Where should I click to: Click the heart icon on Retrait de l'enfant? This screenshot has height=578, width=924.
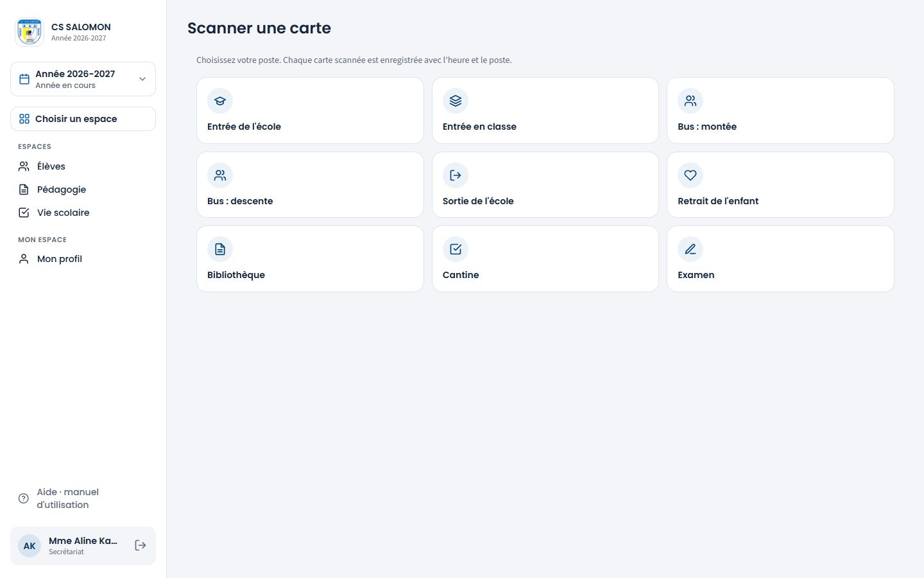coord(690,175)
